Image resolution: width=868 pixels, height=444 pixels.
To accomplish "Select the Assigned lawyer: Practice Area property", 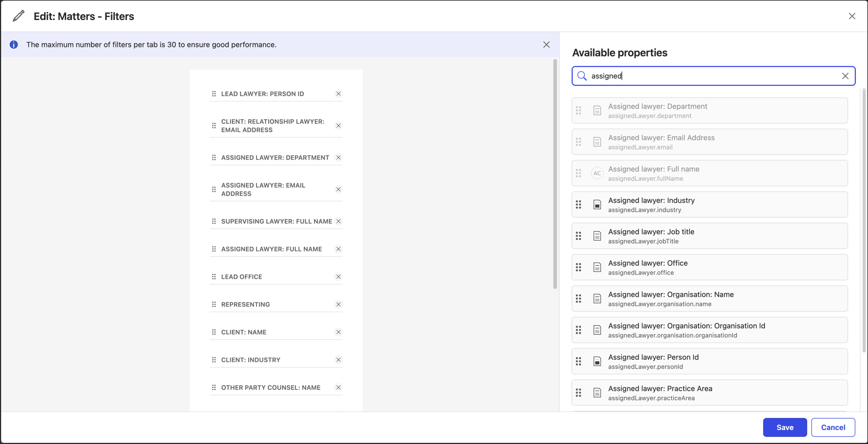I will (709, 393).
